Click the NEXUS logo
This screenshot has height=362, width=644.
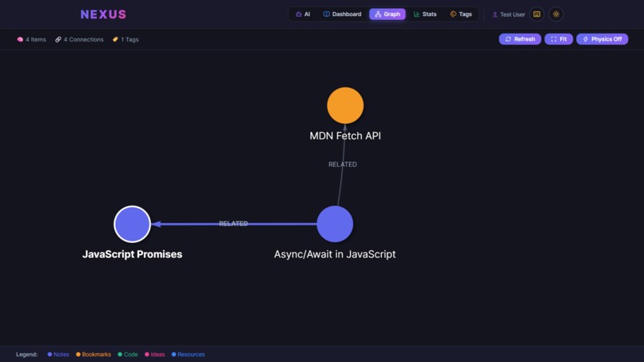[104, 14]
